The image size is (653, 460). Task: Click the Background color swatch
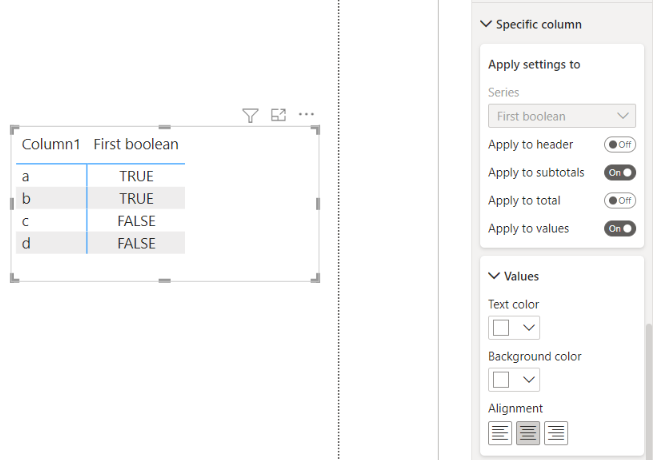tap(501, 379)
